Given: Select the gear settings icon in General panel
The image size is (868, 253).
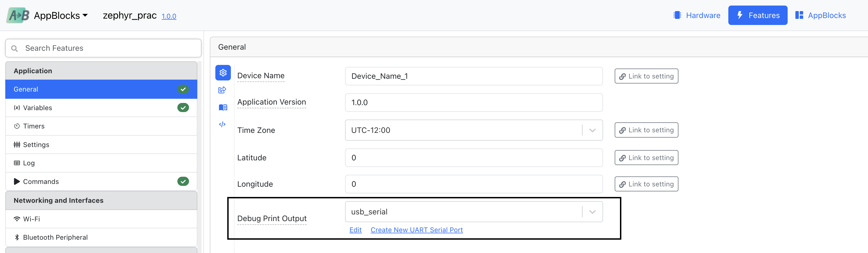Looking at the screenshot, I should pyautogui.click(x=223, y=72).
